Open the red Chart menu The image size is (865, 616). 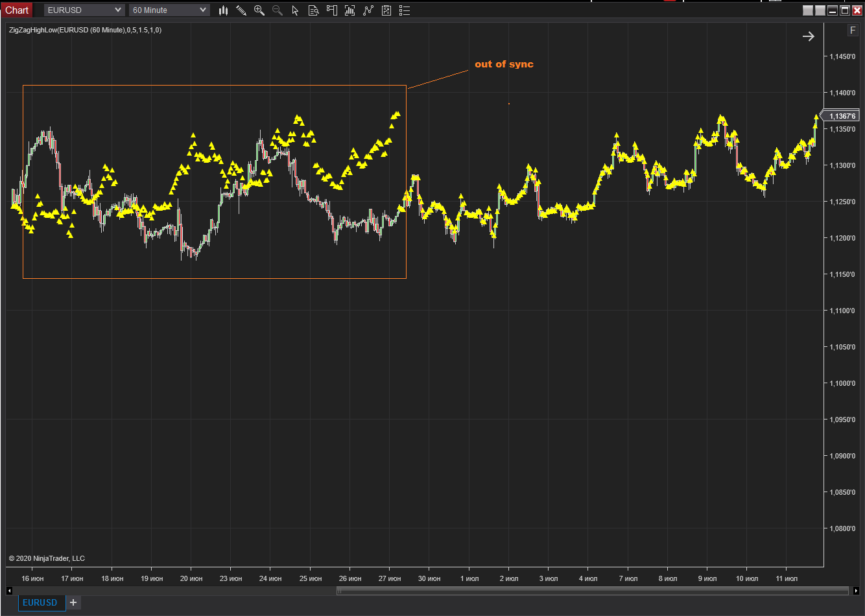pos(17,10)
